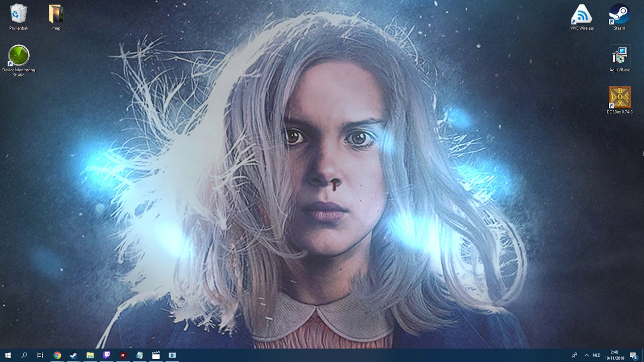The width and height of the screenshot is (644, 362).
Task: Select the VIVE Wireless desktop shortcut
Action: pos(582,14)
